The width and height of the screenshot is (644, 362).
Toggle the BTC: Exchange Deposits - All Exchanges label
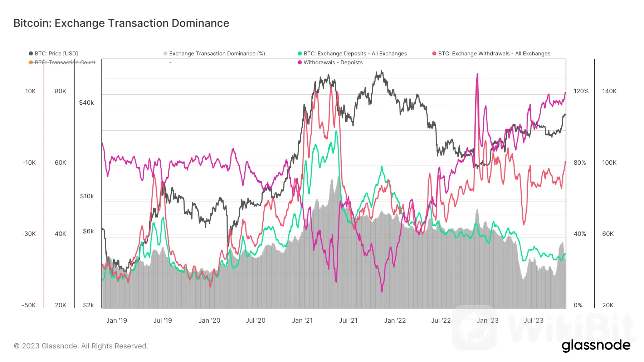355,54
